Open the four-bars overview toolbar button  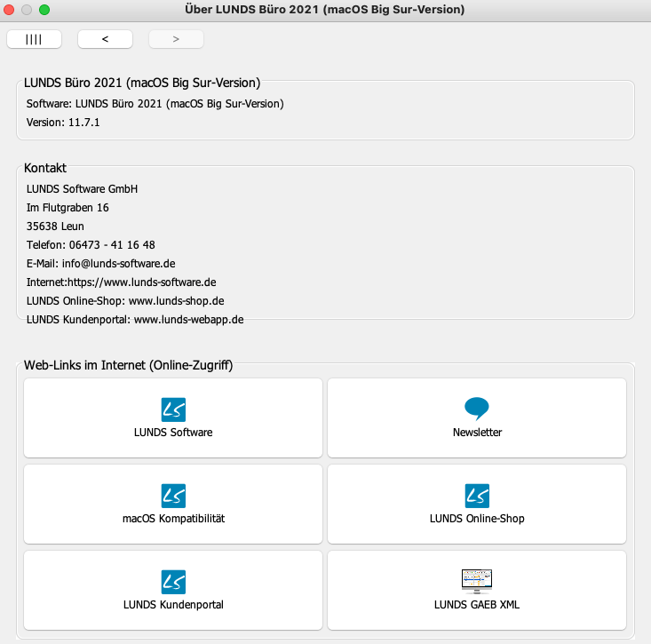pos(34,39)
